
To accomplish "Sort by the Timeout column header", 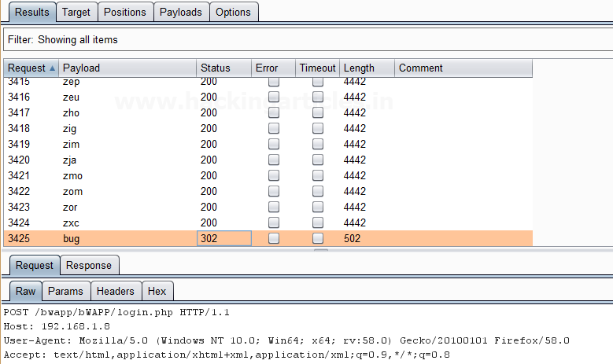I will point(317,68).
